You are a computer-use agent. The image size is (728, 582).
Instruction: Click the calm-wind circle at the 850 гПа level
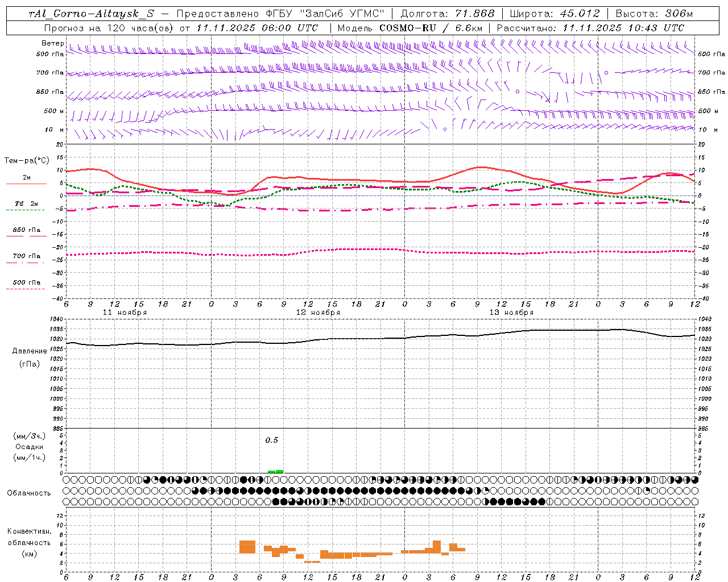coord(518,91)
